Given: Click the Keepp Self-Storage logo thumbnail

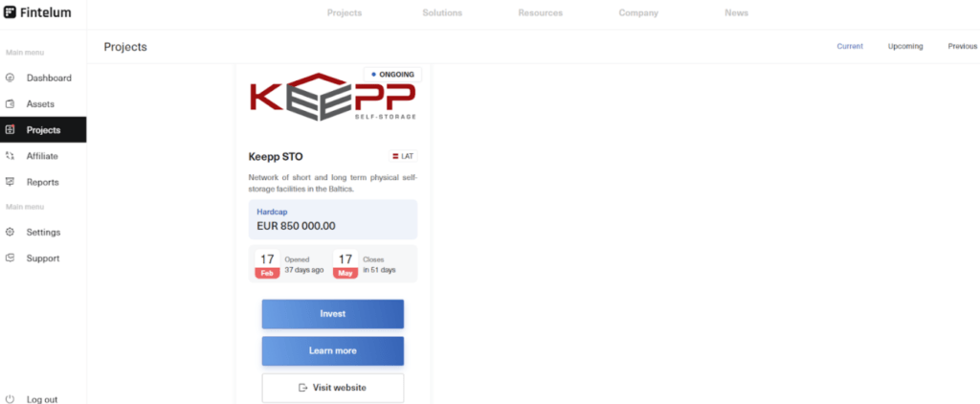Looking at the screenshot, I should pos(332,97).
